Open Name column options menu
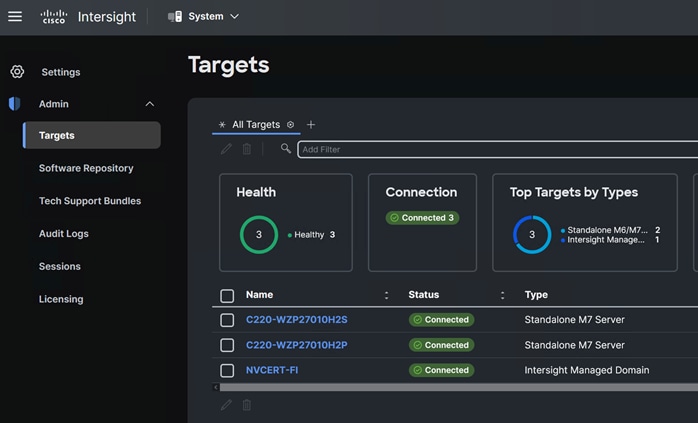This screenshot has width=698, height=423. (386, 295)
